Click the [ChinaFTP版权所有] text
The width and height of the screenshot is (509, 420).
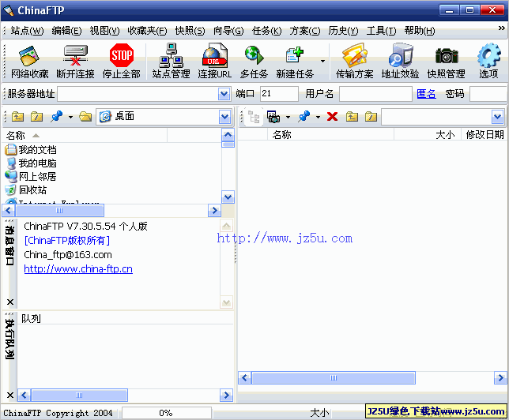pyautogui.click(x=67, y=240)
